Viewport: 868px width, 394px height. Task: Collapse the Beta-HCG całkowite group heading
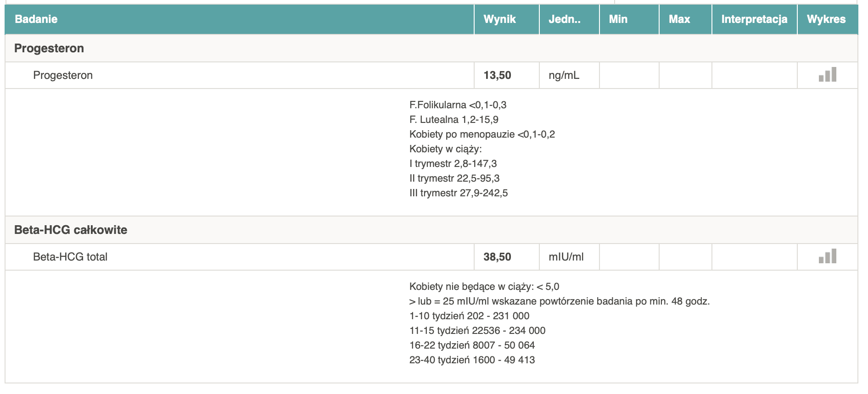pos(71,230)
